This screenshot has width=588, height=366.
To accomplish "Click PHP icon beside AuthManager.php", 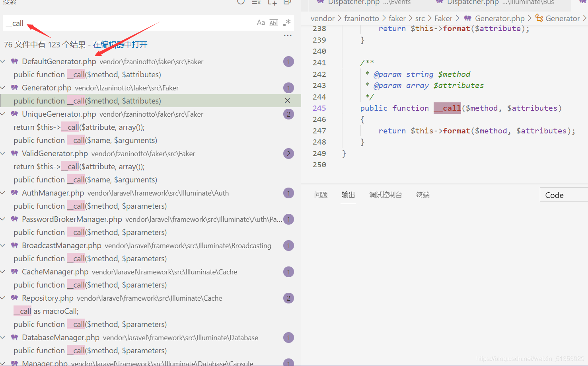I will coord(14,193).
